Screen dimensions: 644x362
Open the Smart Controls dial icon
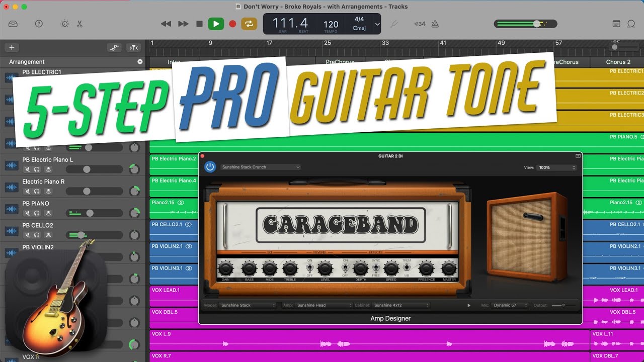pos(64,24)
